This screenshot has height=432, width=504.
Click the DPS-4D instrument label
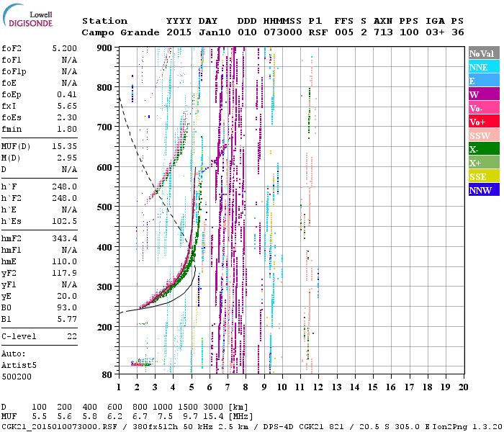[x=279, y=426]
